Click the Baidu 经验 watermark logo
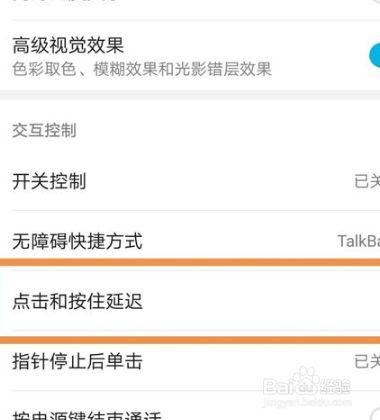This screenshot has width=380, height=420. (307, 387)
